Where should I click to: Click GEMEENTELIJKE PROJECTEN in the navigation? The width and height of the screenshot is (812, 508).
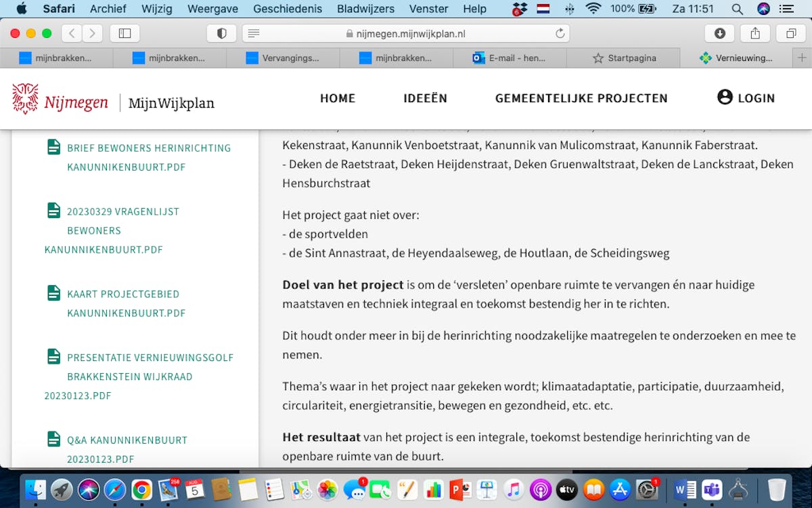pyautogui.click(x=581, y=98)
